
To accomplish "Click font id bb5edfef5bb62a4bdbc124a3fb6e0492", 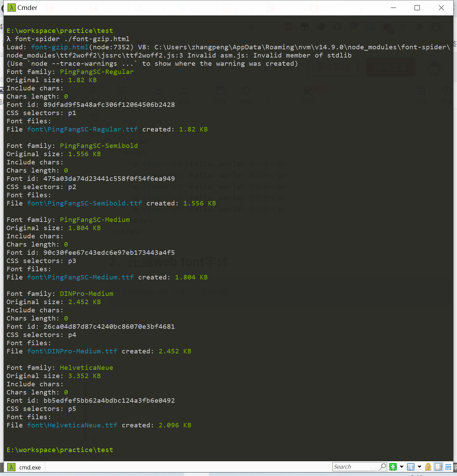I will click(109, 400).
